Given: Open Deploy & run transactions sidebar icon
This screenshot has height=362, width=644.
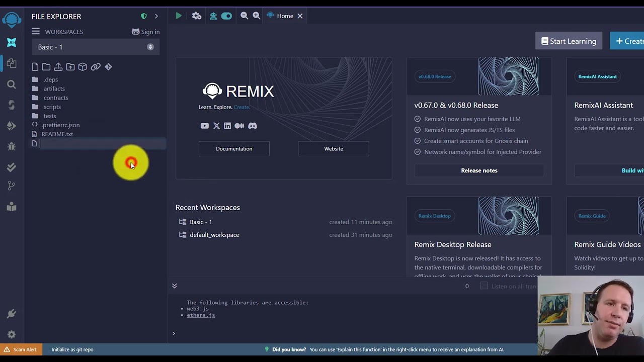Looking at the screenshot, I should click(x=12, y=126).
